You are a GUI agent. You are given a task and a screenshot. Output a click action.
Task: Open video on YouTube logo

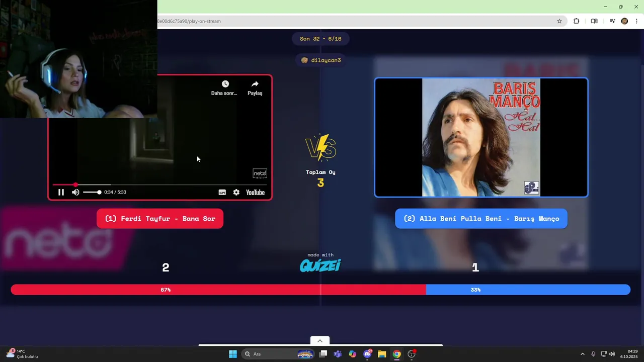[x=255, y=192]
